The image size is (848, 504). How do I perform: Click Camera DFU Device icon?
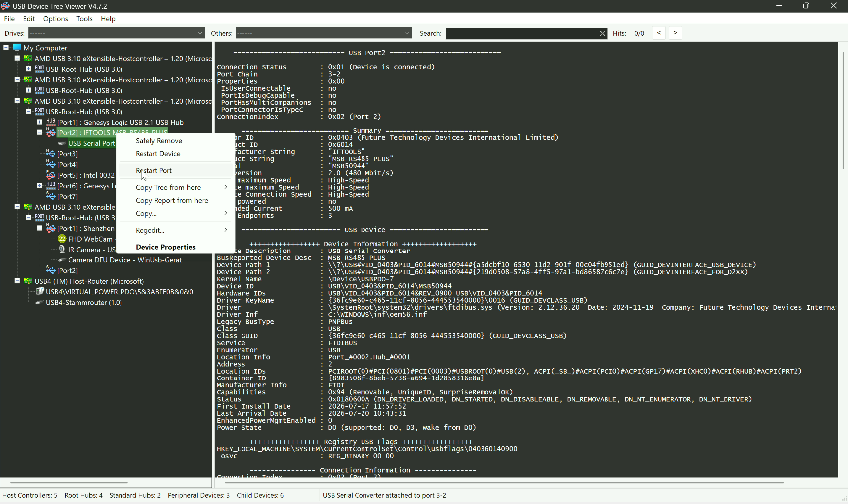(62, 260)
